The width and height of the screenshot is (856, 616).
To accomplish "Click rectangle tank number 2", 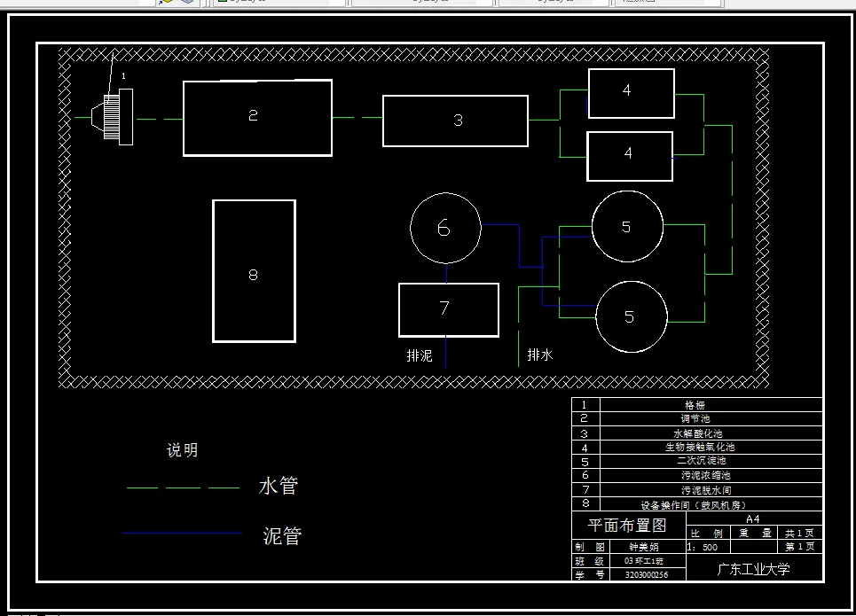I will point(257,118).
